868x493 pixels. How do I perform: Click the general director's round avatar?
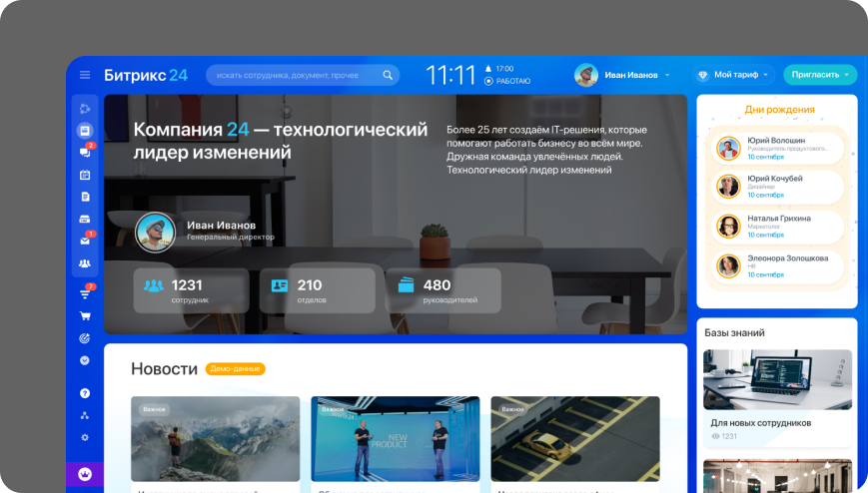[x=155, y=233]
